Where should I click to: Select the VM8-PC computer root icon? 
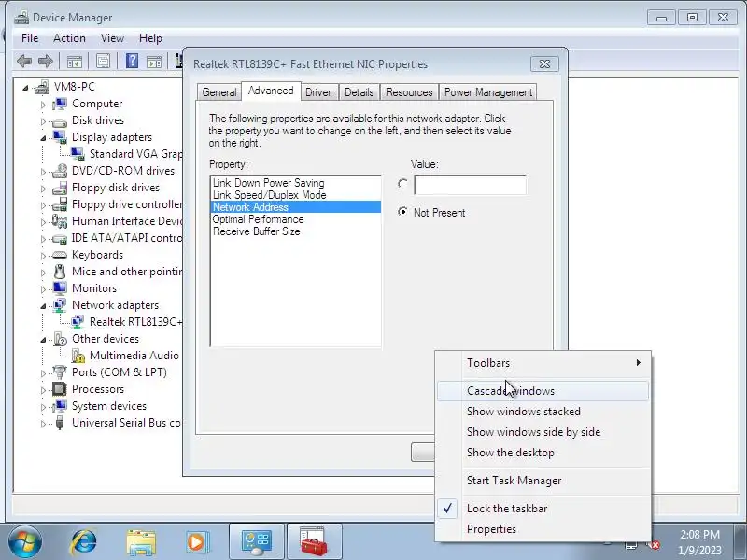[x=41, y=87]
